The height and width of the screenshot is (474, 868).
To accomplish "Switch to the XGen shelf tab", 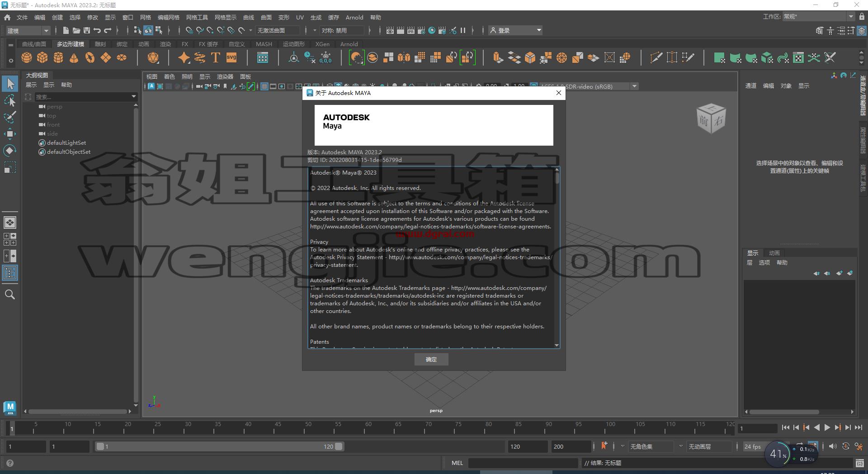I will 322,44.
